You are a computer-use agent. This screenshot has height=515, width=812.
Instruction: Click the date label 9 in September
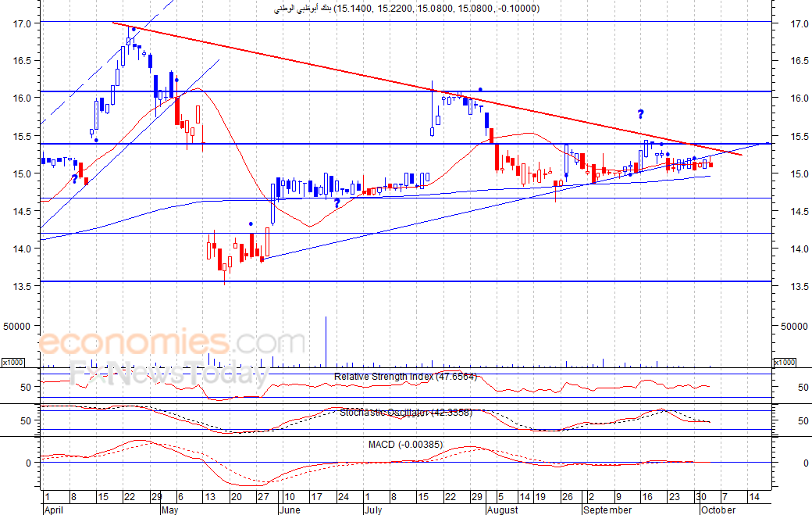(618, 497)
